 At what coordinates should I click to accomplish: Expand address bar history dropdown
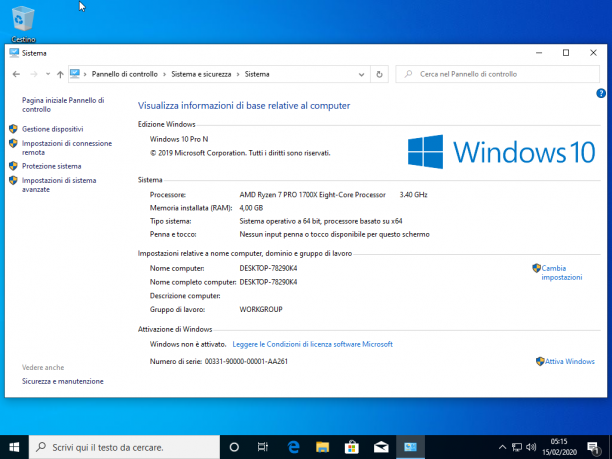(x=361, y=74)
